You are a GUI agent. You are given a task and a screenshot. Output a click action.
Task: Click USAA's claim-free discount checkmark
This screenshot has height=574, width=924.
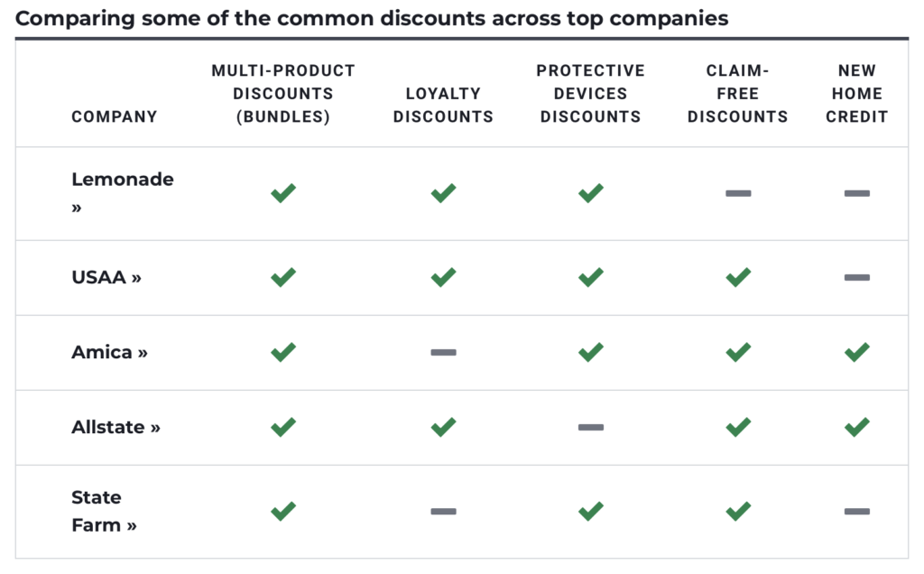click(738, 277)
